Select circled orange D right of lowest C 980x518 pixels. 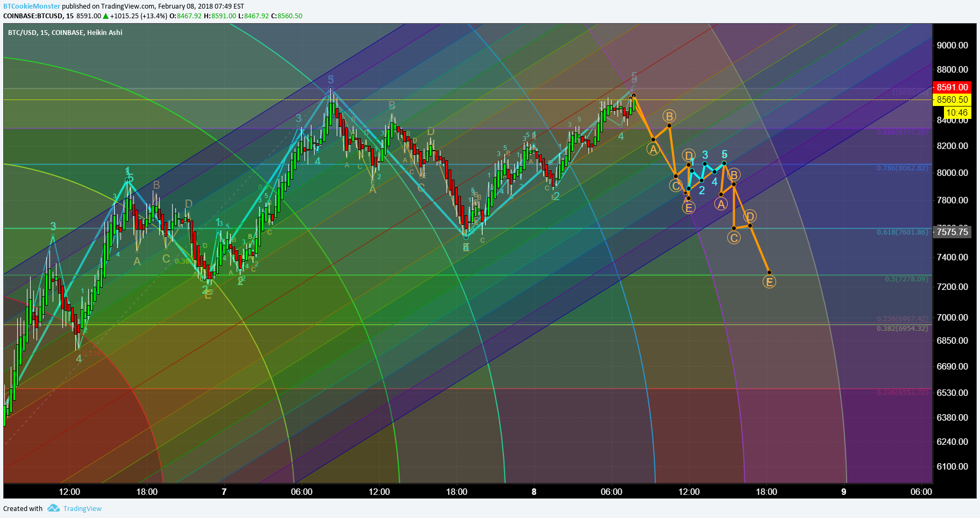click(x=750, y=216)
